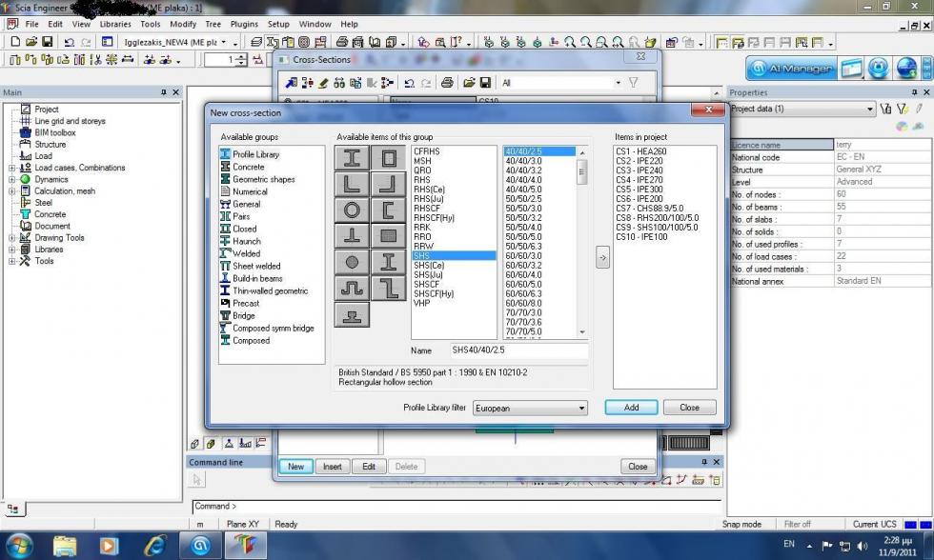
Task: Click the print icon in Cross-Sections toolbar
Action: pos(447,83)
